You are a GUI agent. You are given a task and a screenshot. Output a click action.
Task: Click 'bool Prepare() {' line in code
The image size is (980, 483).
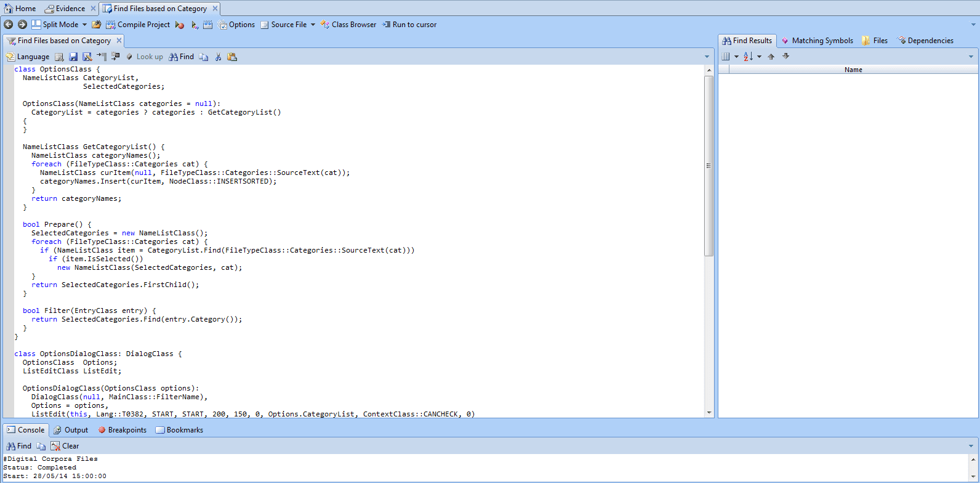click(x=57, y=225)
